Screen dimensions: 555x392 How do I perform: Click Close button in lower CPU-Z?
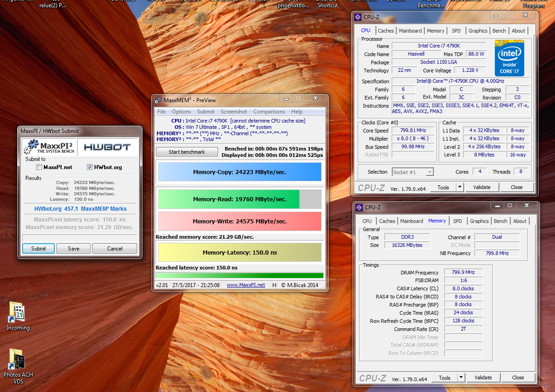tap(518, 378)
